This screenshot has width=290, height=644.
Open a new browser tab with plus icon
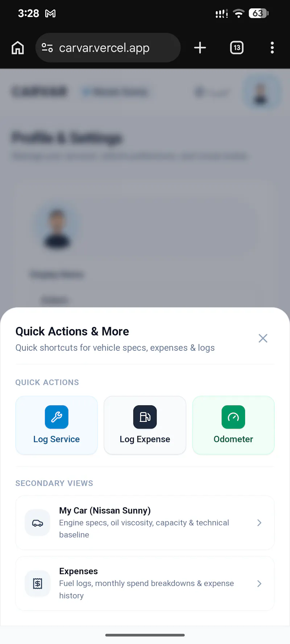[x=200, y=48]
